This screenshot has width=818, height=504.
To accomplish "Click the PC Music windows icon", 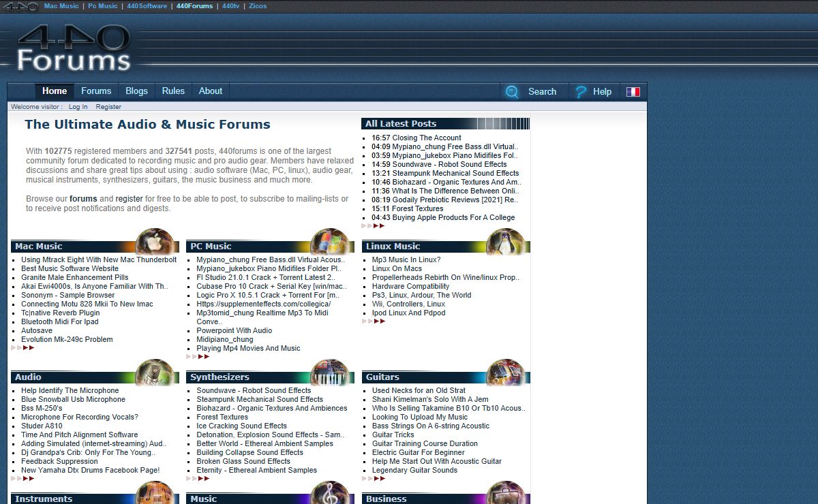I will pos(330,241).
